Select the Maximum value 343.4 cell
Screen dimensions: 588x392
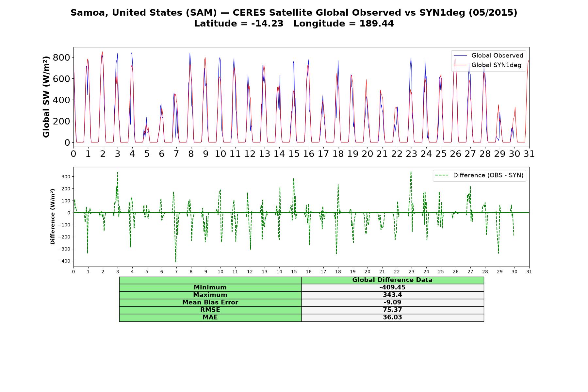tap(393, 295)
